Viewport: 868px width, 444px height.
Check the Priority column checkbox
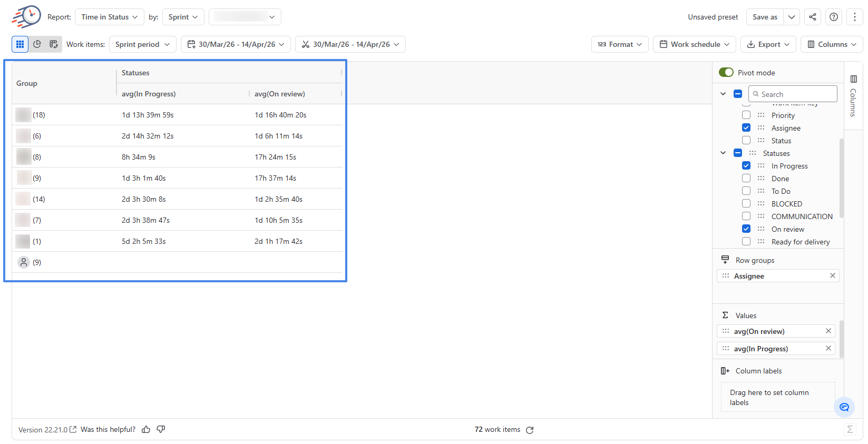tap(746, 115)
